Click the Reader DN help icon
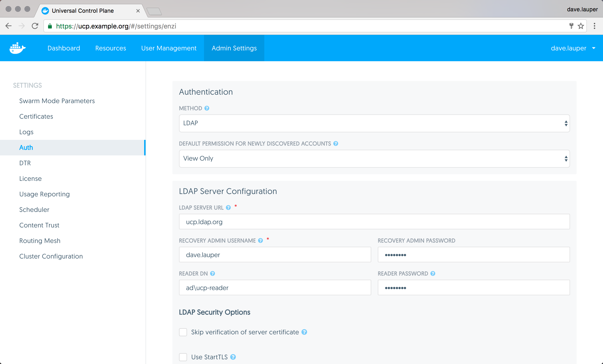The height and width of the screenshot is (364, 603). [x=212, y=274]
